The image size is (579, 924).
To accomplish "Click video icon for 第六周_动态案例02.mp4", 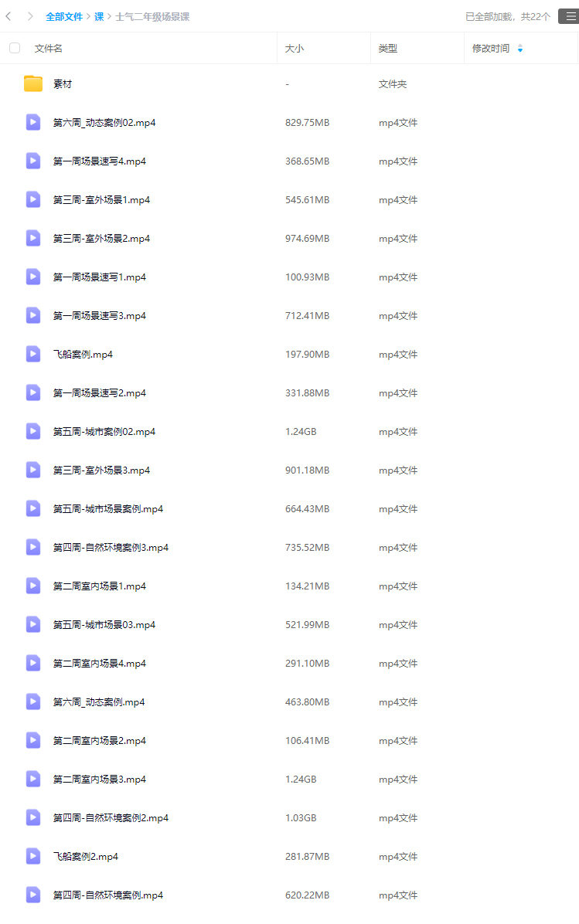I will click(x=33, y=123).
